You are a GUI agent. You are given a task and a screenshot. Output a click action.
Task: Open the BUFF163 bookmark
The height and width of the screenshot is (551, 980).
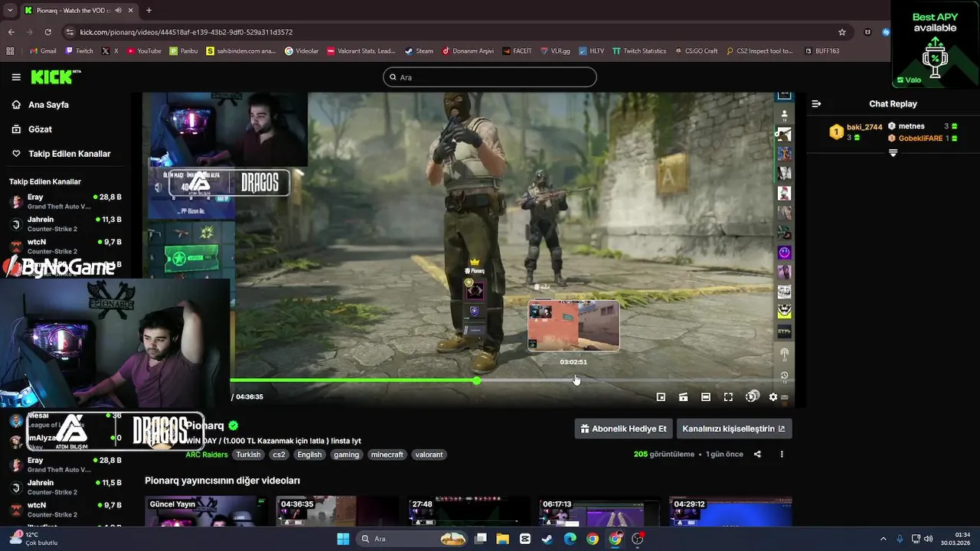pos(822,51)
